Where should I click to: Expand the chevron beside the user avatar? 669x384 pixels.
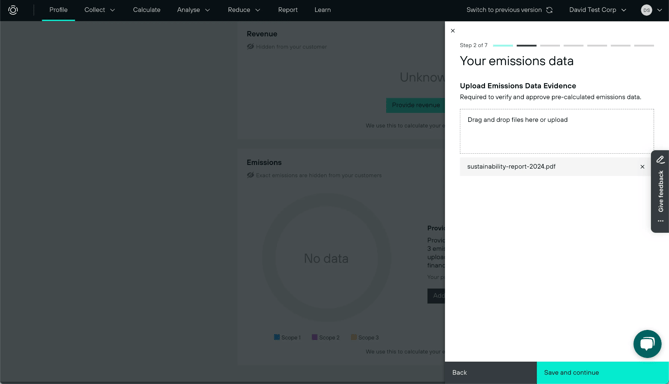pyautogui.click(x=659, y=10)
